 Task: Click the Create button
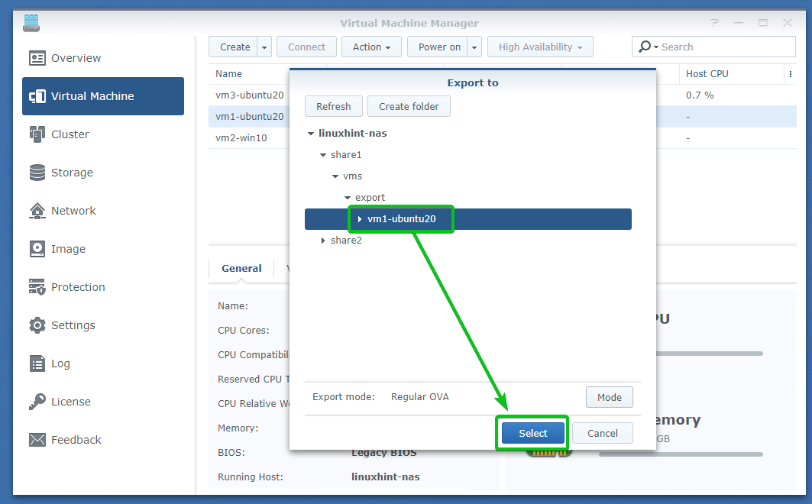pyautogui.click(x=235, y=47)
